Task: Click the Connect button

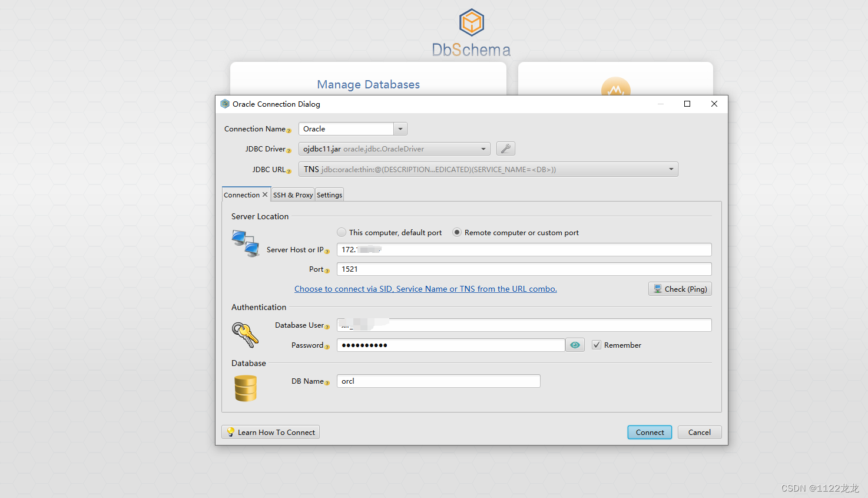Action: [x=650, y=432]
